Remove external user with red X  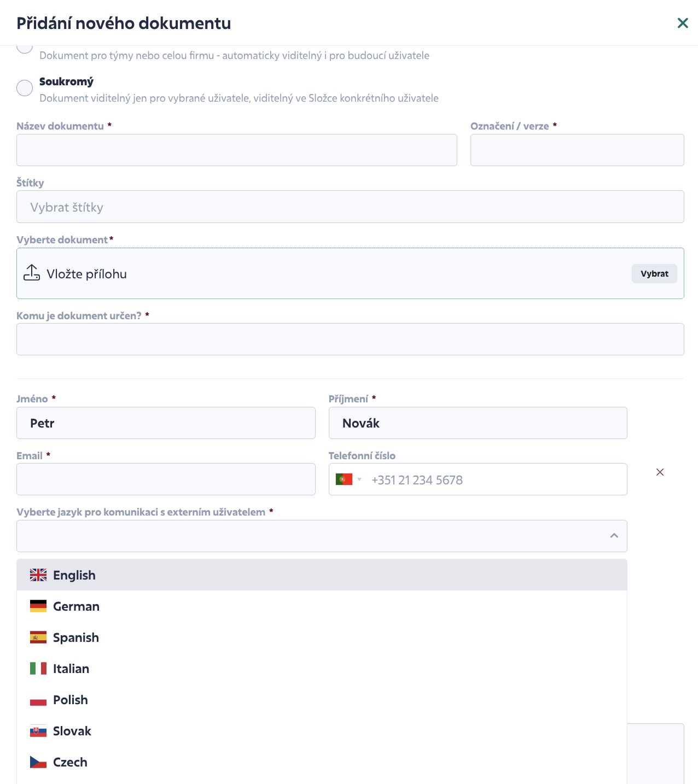point(660,472)
